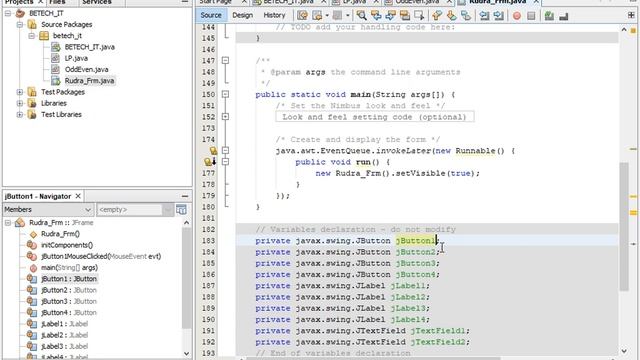Image resolution: width=640 pixels, height=360 pixels.
Task: Find the next occurrence in the editor
Action: click(390, 16)
